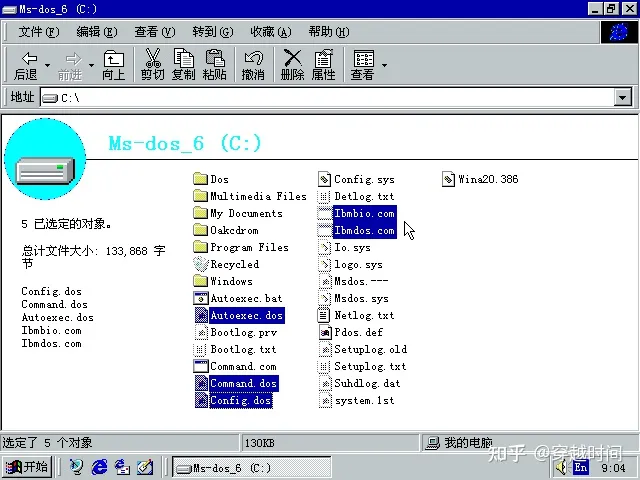Select the logo.sys file
The height and width of the screenshot is (480, 640).
click(350, 264)
